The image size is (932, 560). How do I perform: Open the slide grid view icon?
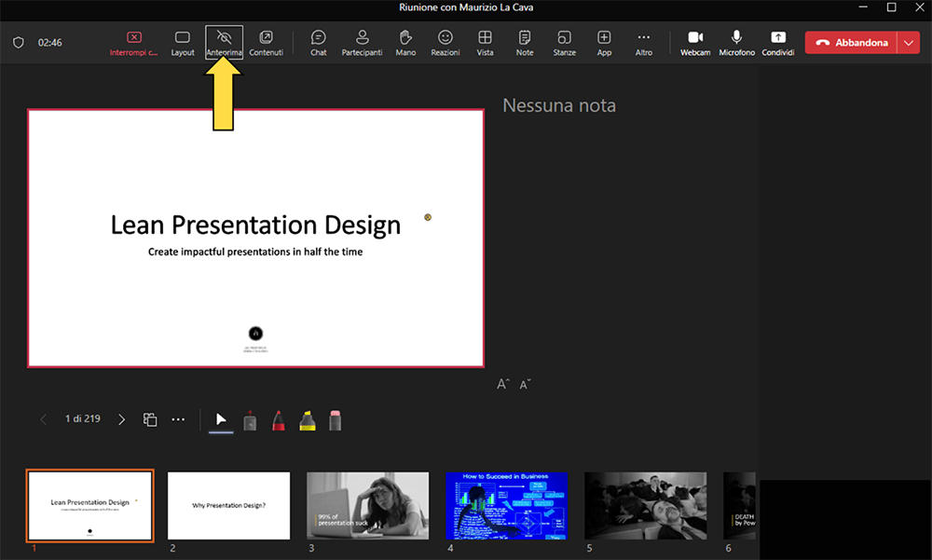point(150,419)
